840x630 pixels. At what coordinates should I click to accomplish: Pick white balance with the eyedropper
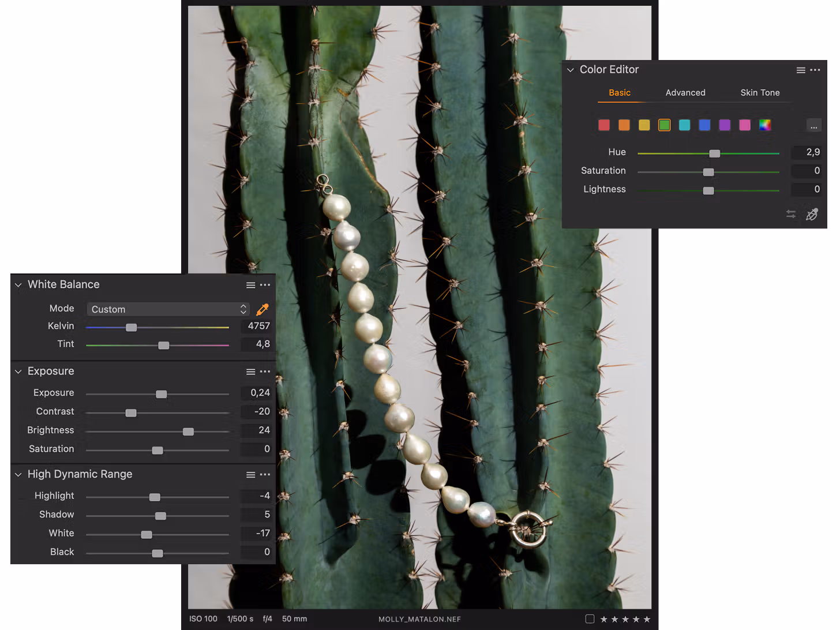point(262,309)
